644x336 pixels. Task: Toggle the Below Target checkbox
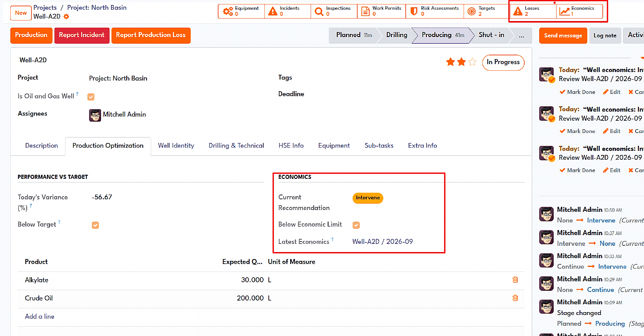click(95, 225)
